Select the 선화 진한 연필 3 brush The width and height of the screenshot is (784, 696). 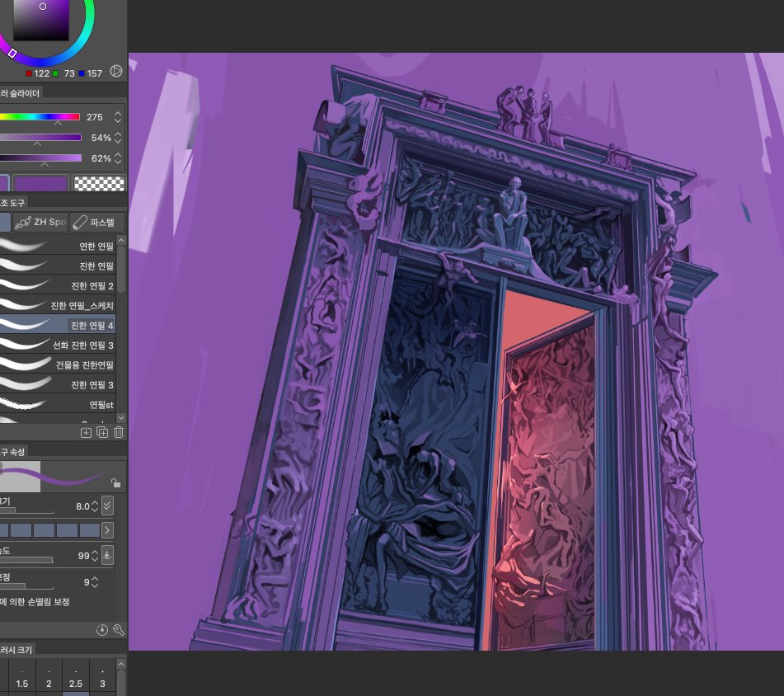click(58, 345)
